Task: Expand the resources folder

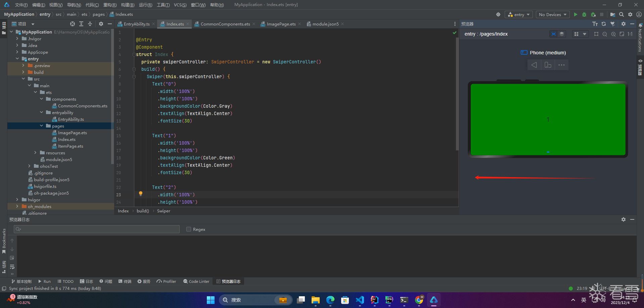Action: [35, 153]
